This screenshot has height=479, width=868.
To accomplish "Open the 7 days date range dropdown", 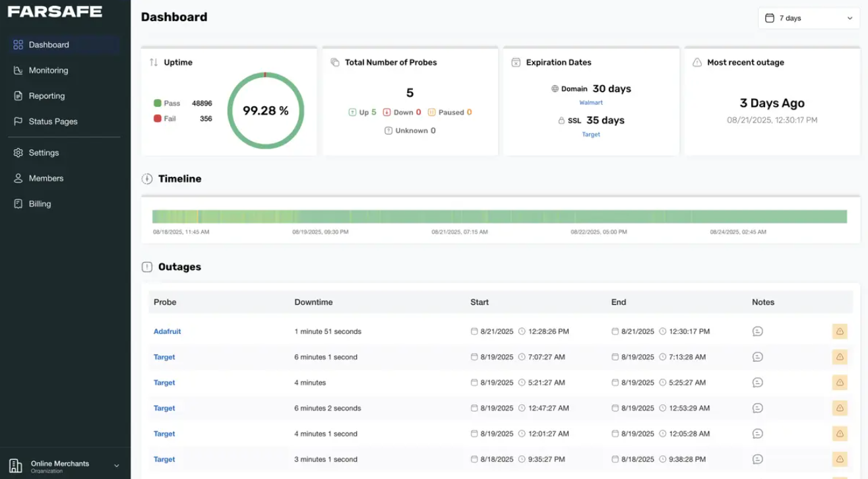I will 808,18.
